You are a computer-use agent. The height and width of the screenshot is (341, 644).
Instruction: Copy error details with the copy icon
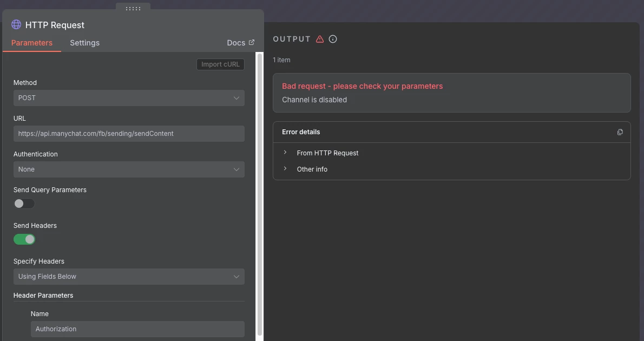tap(620, 132)
